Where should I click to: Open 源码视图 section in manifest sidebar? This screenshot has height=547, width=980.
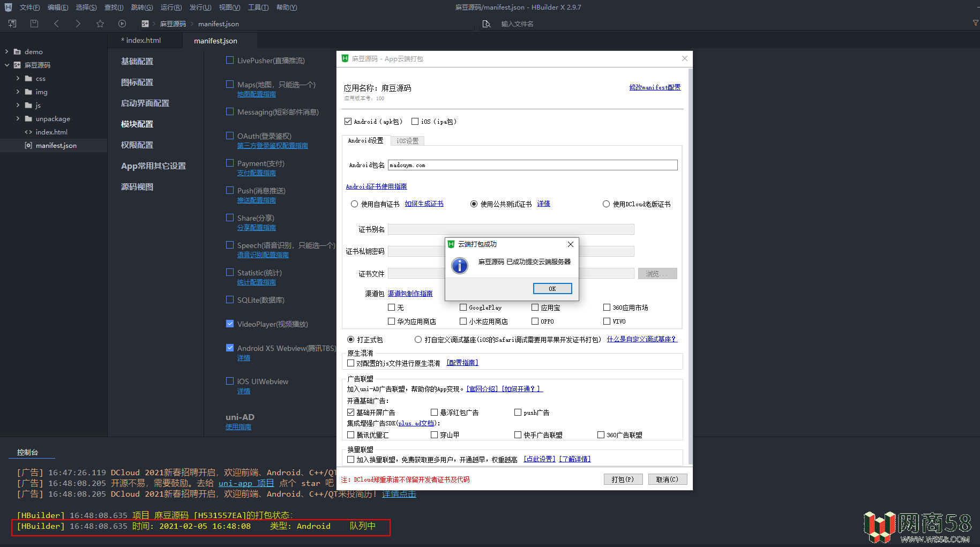click(137, 186)
